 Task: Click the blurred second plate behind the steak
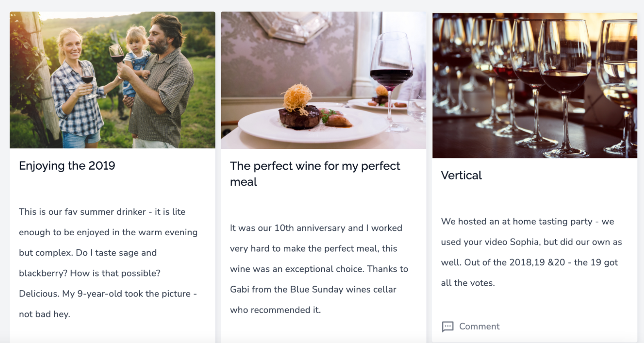tap(379, 102)
